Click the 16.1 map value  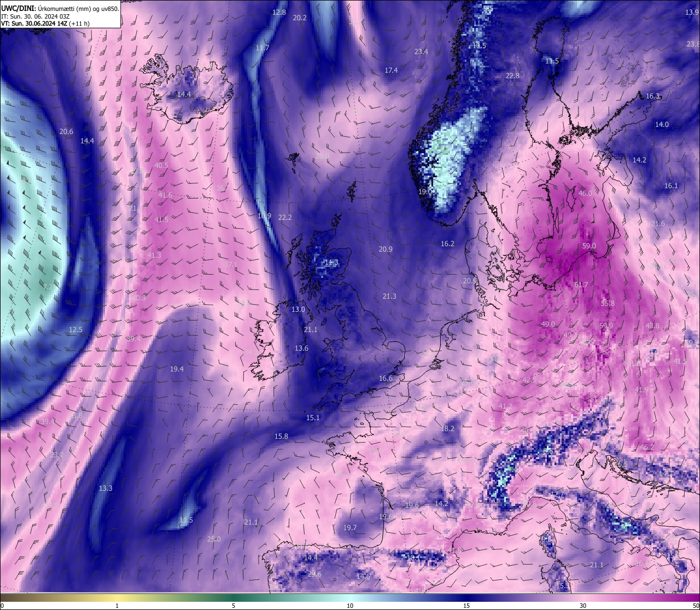tap(671, 185)
